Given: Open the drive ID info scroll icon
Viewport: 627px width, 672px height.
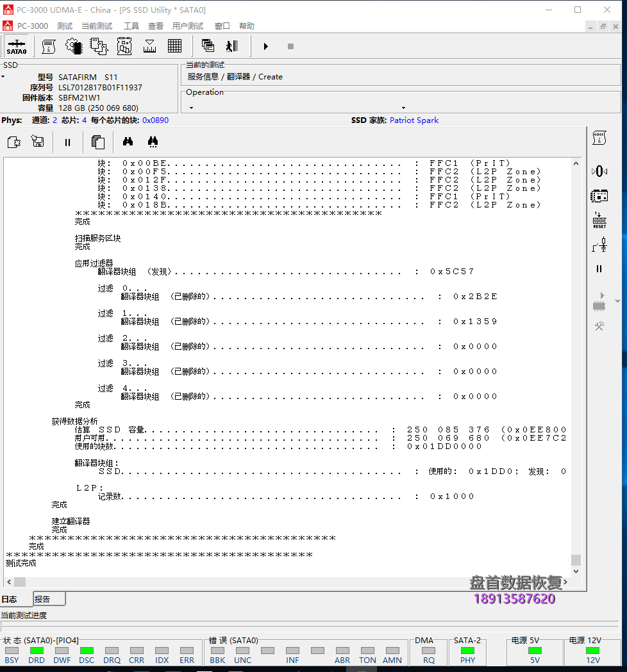Looking at the screenshot, I should coord(49,46).
